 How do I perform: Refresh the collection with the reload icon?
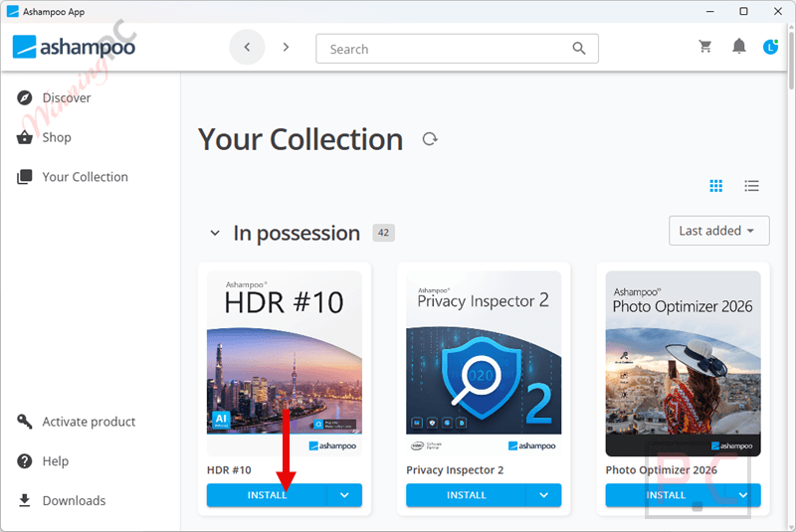[x=430, y=139]
